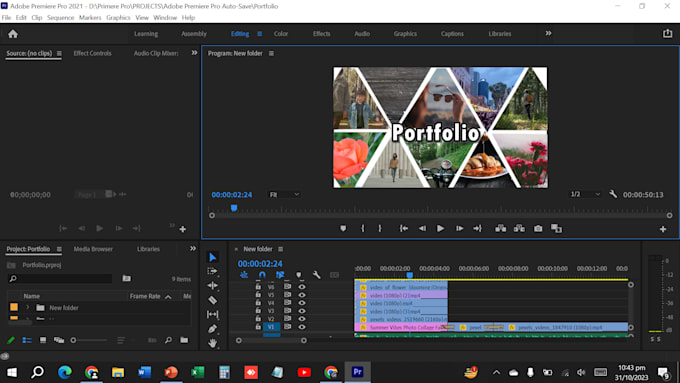Screen dimensions: 680x383
Task: Click the Comparison View icon
Action: (556, 229)
